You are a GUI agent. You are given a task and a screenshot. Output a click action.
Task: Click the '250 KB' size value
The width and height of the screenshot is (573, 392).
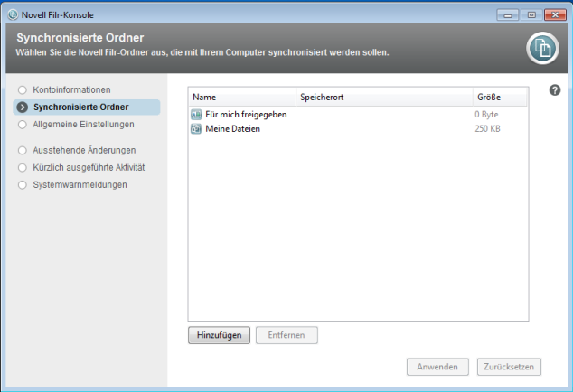click(487, 129)
